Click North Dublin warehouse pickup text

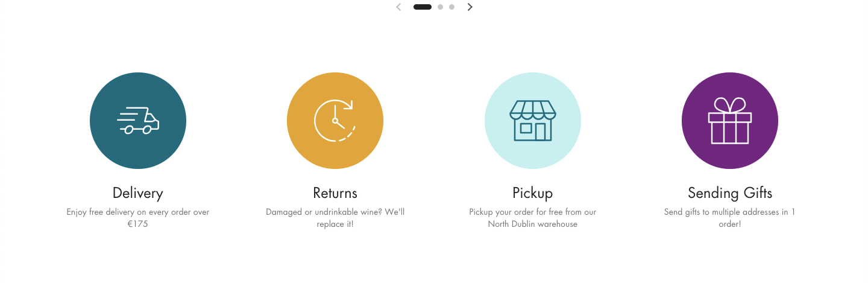click(x=533, y=218)
